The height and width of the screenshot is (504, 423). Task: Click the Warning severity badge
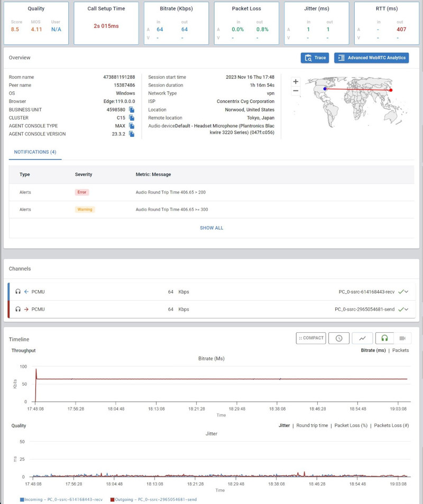(x=85, y=210)
